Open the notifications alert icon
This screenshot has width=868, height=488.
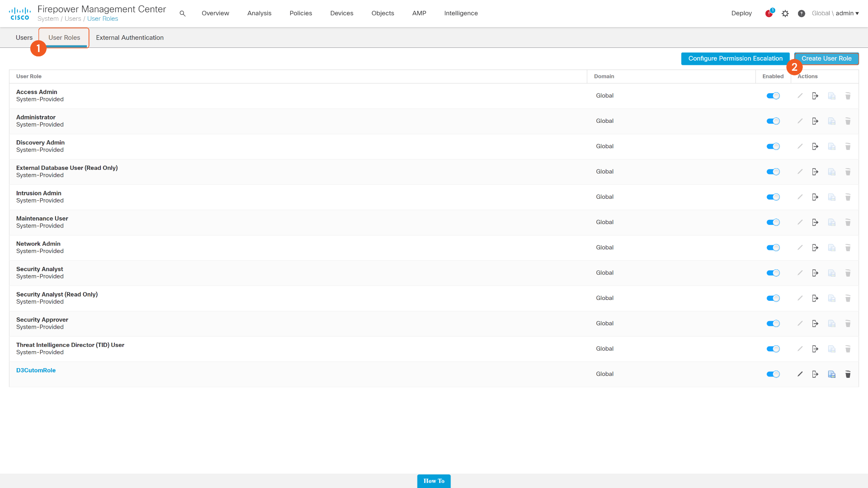769,14
